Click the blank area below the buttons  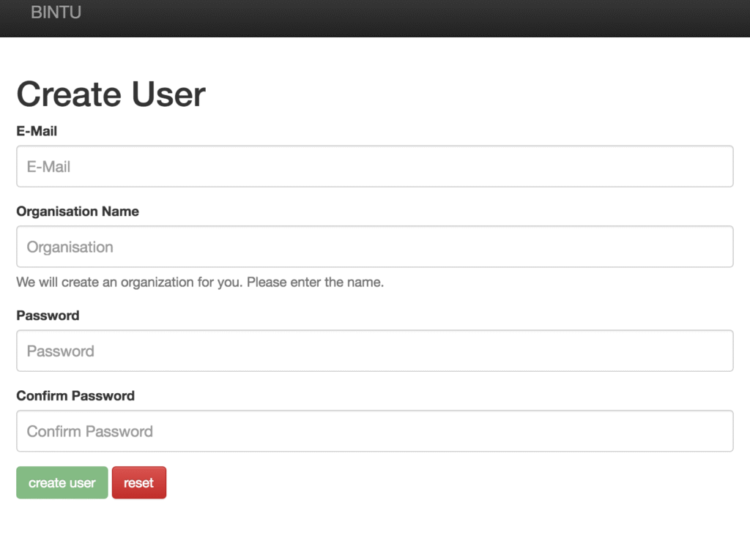[366, 531]
